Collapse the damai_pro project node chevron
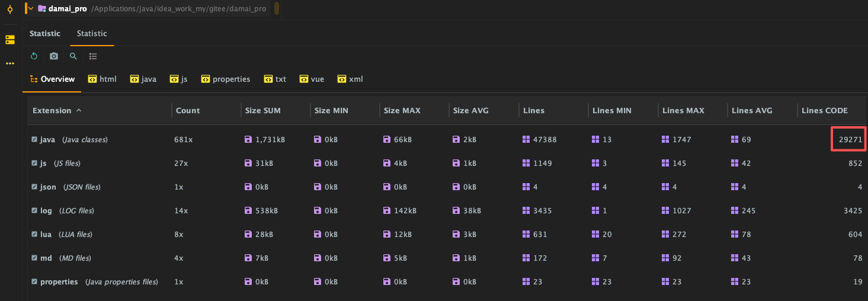The image size is (868, 301). click(31, 9)
